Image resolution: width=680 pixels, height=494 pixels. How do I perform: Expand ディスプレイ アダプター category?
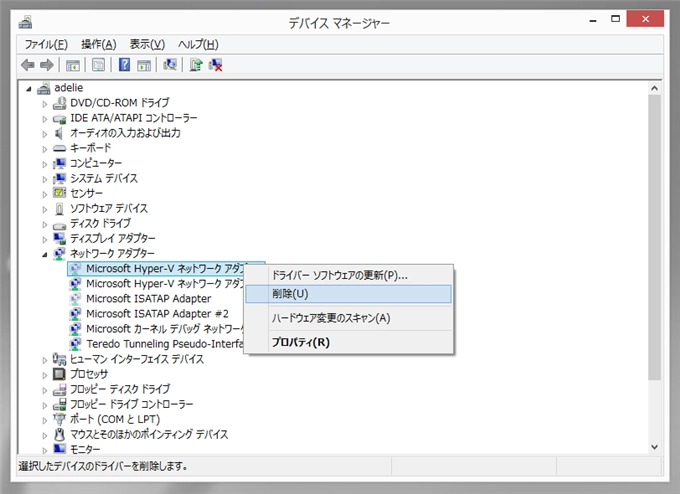click(45, 239)
